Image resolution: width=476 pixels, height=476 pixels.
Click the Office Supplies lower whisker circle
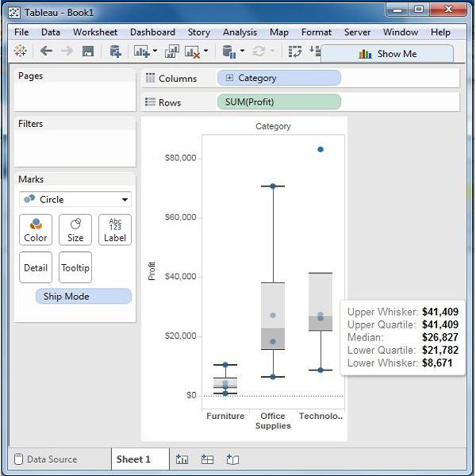273,377
